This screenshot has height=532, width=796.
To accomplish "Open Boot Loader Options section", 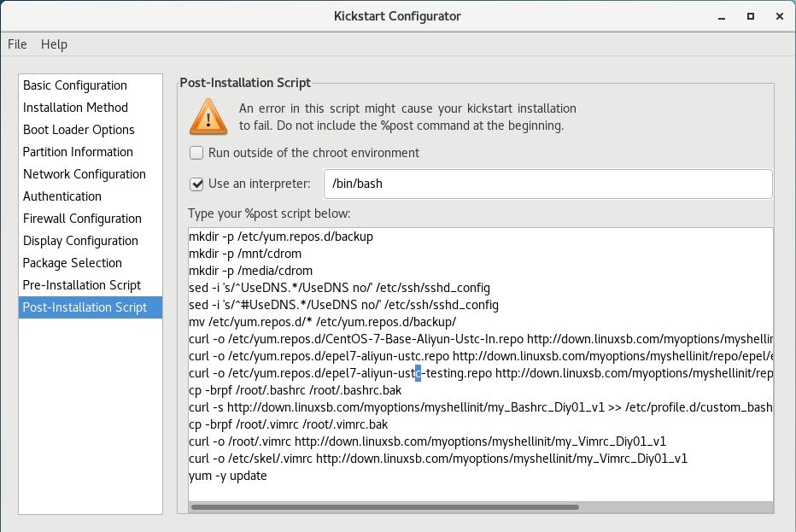I will pos(79,130).
